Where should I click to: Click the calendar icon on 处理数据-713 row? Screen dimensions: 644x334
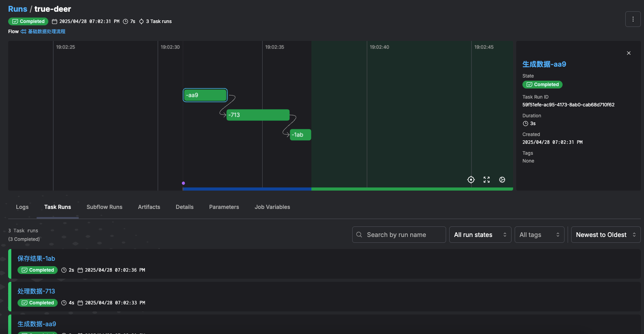click(x=80, y=303)
